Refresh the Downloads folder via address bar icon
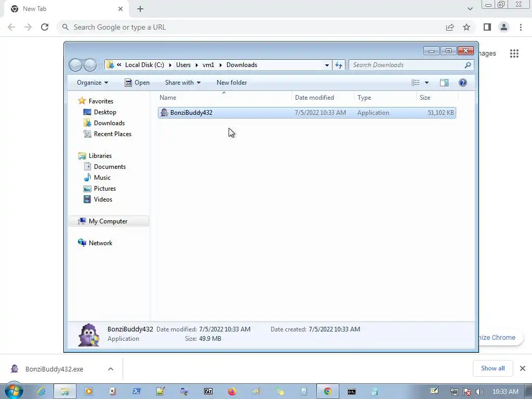532x399 pixels. (339, 65)
